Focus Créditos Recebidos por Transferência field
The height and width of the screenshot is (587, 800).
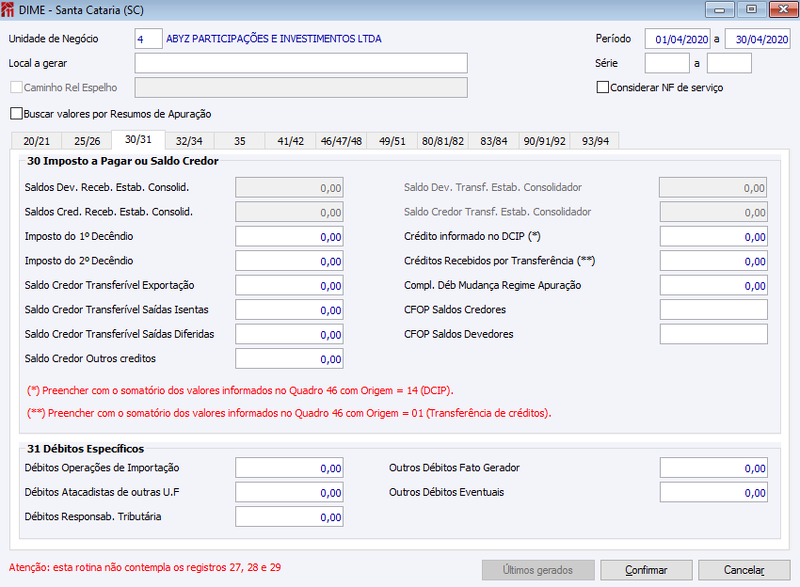tap(714, 261)
